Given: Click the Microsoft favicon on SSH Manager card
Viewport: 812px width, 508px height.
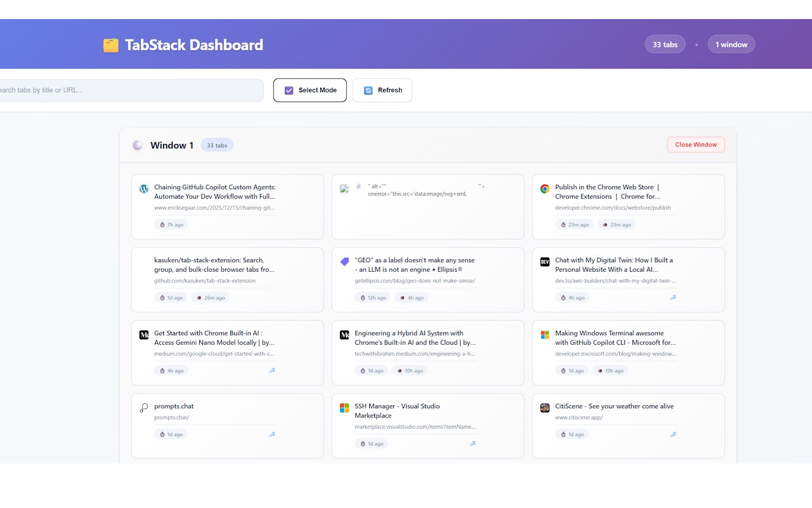Looking at the screenshot, I should point(344,408).
